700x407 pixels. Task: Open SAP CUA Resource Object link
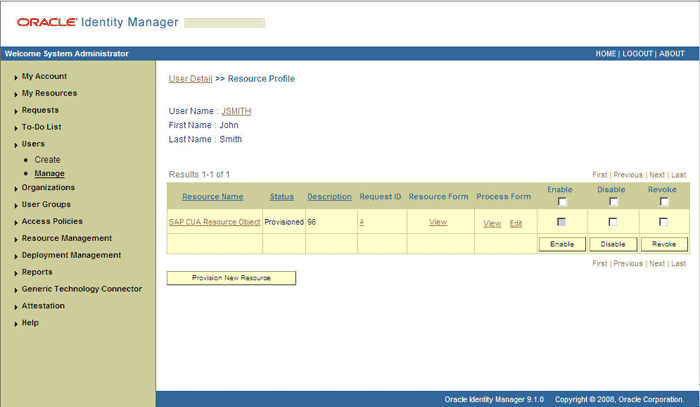(214, 222)
